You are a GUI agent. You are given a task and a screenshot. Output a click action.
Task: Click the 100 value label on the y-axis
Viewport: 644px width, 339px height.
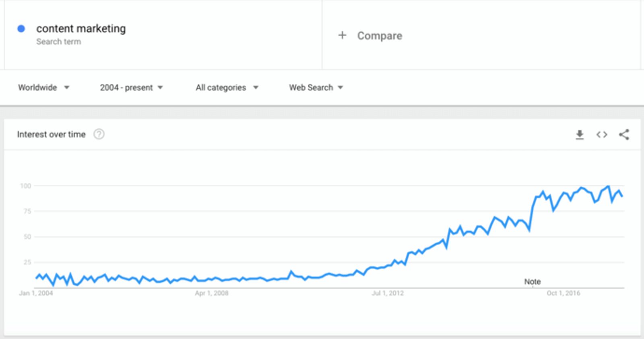coord(26,186)
